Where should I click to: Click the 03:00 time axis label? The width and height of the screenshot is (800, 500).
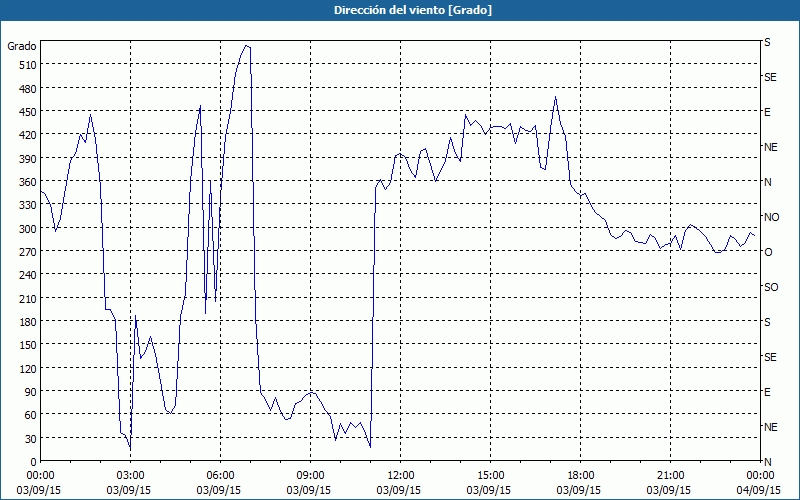(x=130, y=475)
